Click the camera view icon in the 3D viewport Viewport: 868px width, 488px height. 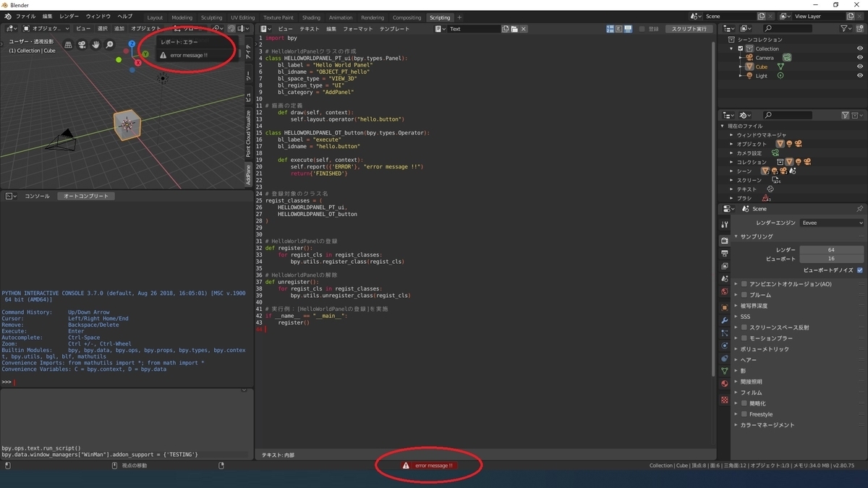81,45
